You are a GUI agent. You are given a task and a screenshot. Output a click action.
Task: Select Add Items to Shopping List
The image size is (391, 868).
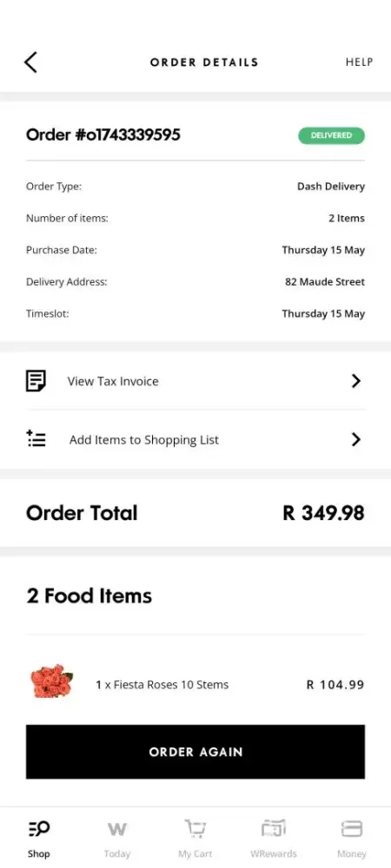195,439
